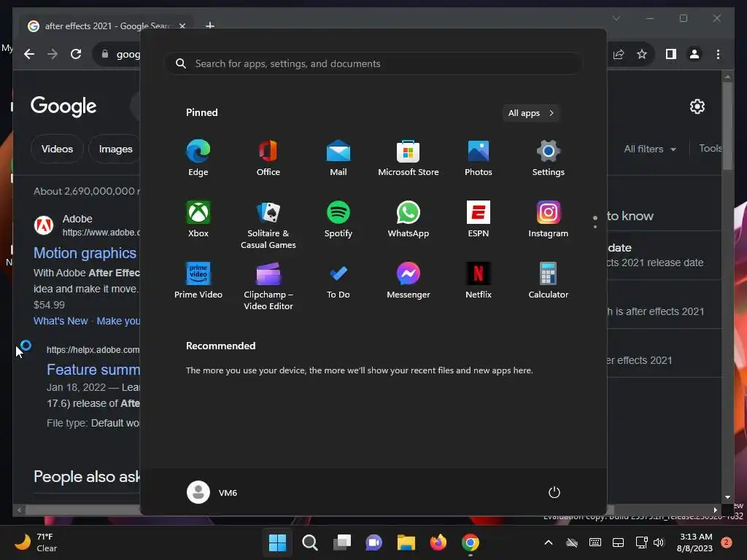
Task: Launch the ESPN app
Action: pyautogui.click(x=479, y=219)
